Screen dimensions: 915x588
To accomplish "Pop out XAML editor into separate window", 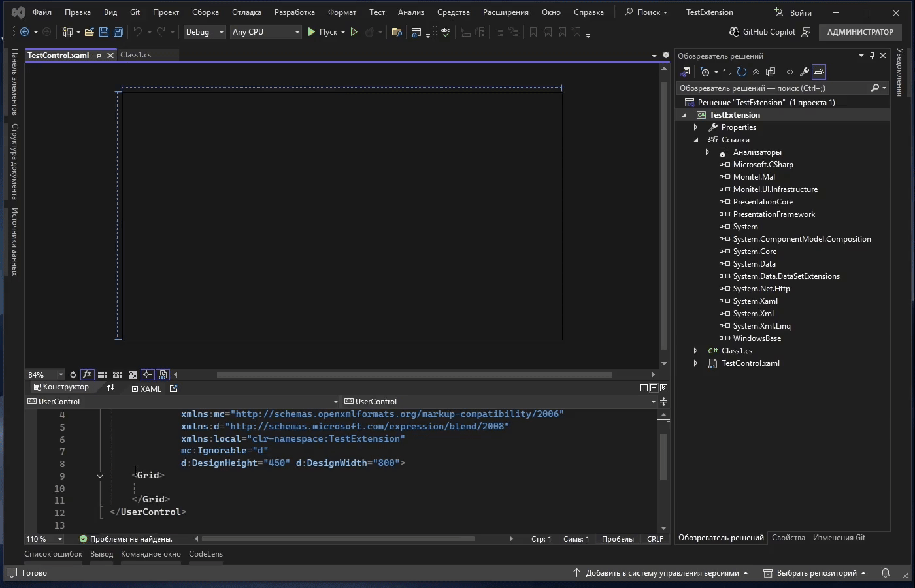I will click(173, 389).
